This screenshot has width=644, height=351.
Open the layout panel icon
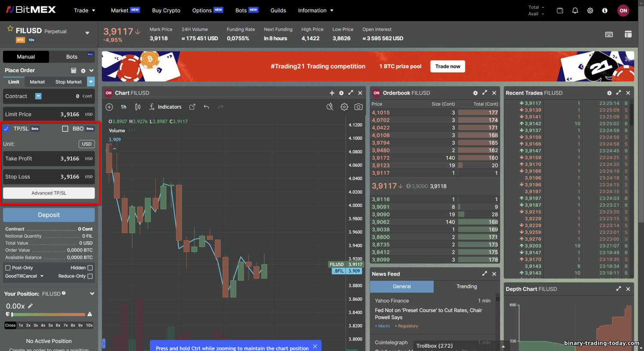pos(628,34)
